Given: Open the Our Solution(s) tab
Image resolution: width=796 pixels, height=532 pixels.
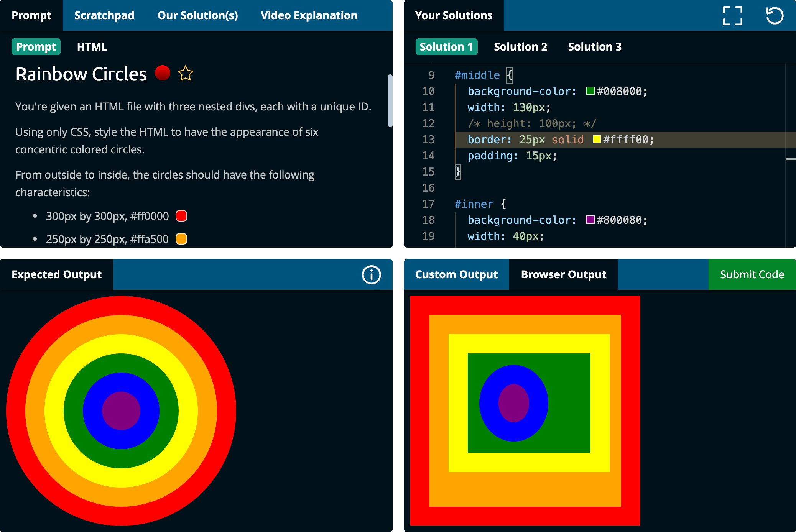Looking at the screenshot, I should [x=197, y=15].
